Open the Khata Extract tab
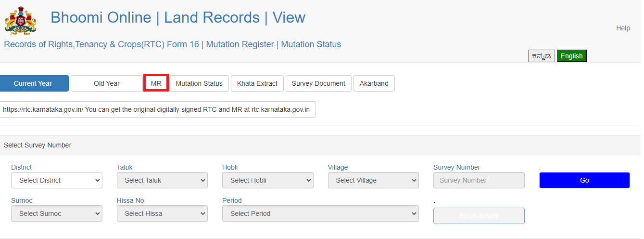This screenshot has height=239, width=644. [257, 83]
